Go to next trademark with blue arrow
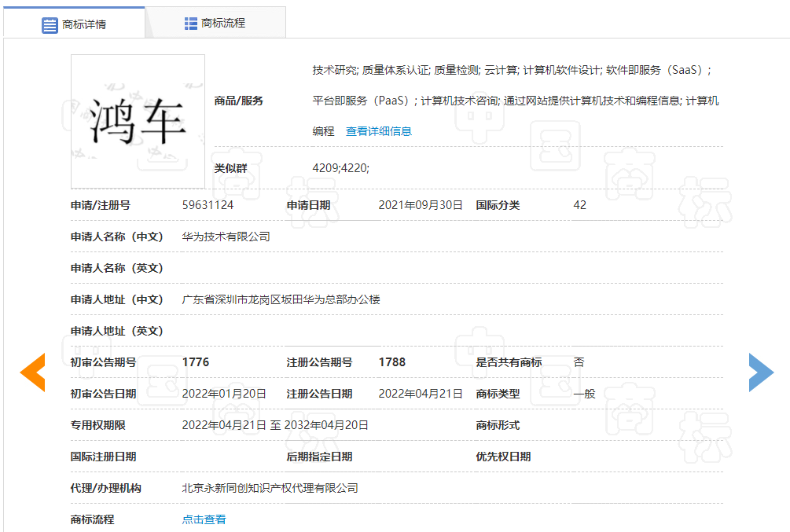This screenshot has width=790, height=532. [760, 372]
